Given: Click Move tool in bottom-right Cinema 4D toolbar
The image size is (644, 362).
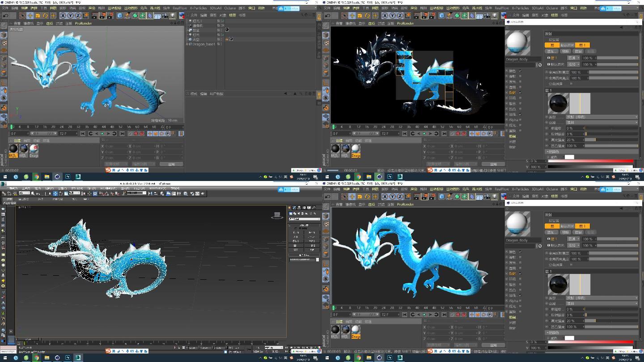Looking at the screenshot, I should 352,197.
